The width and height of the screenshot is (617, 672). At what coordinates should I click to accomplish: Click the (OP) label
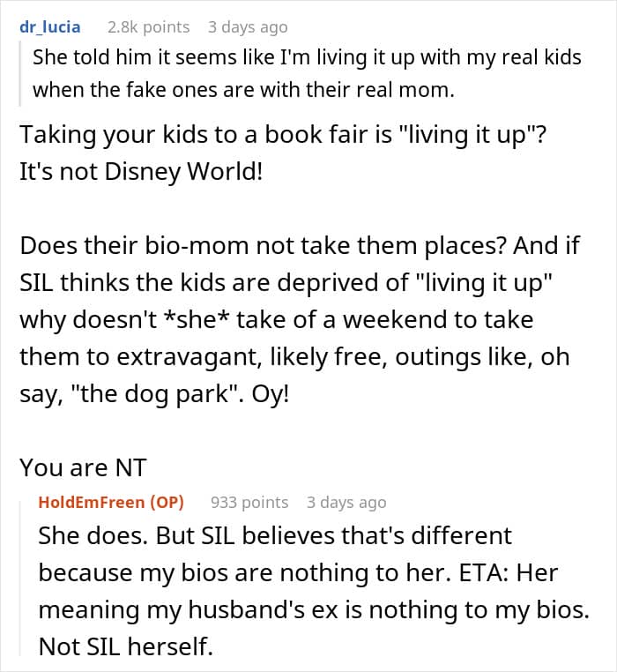(167, 502)
